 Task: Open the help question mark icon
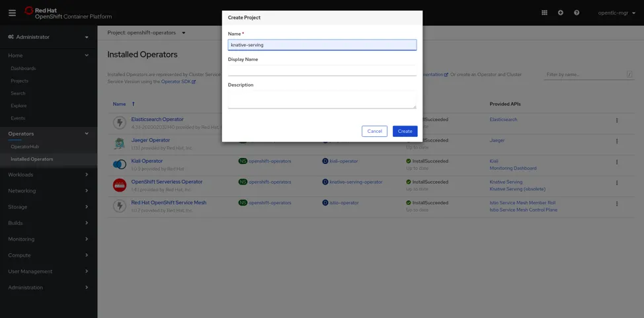tap(577, 13)
